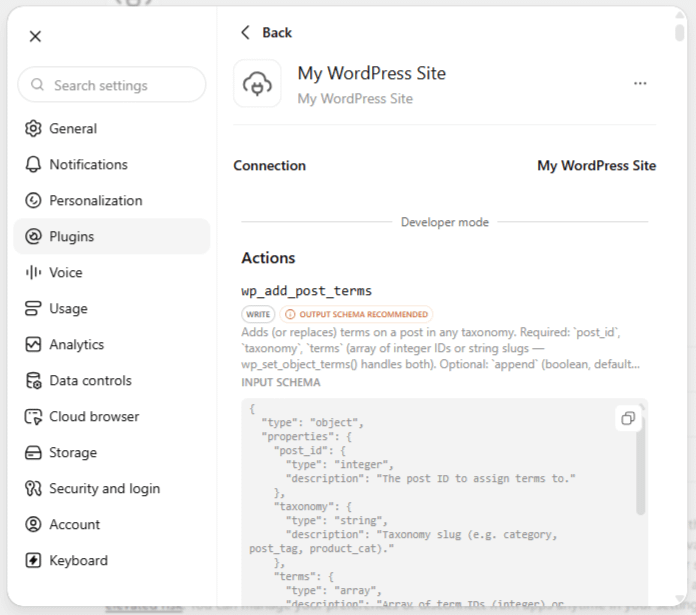Click the Analytics chart icon

[33, 344]
